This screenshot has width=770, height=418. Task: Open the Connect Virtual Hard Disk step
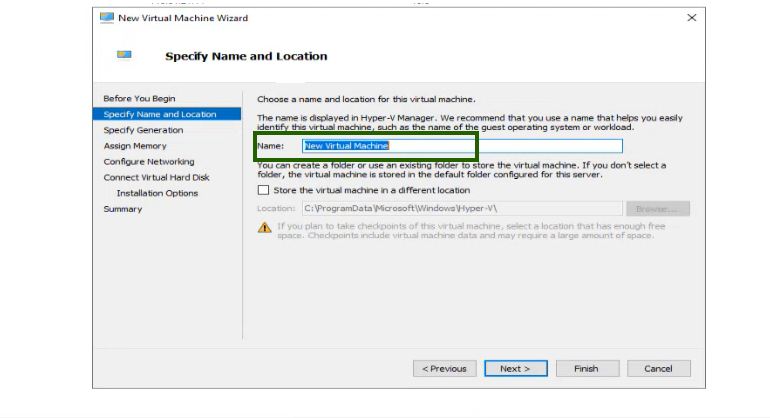(156, 177)
